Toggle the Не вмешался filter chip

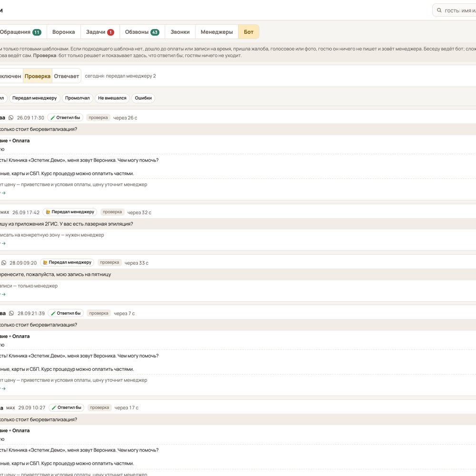click(112, 98)
